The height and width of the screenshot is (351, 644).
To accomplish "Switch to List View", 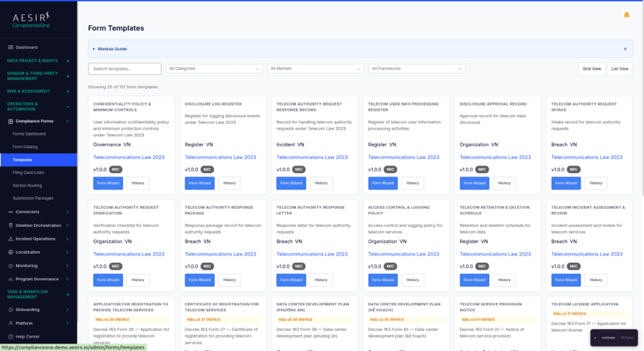I will [x=619, y=68].
